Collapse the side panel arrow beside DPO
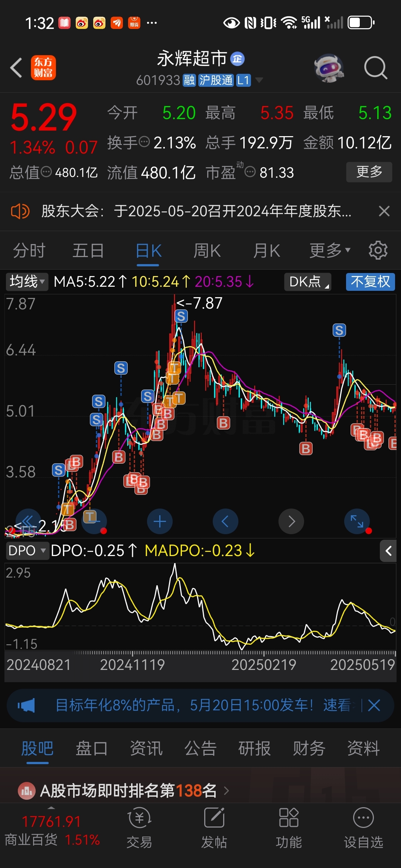Screen dimensions: 401x868 pos(388,551)
